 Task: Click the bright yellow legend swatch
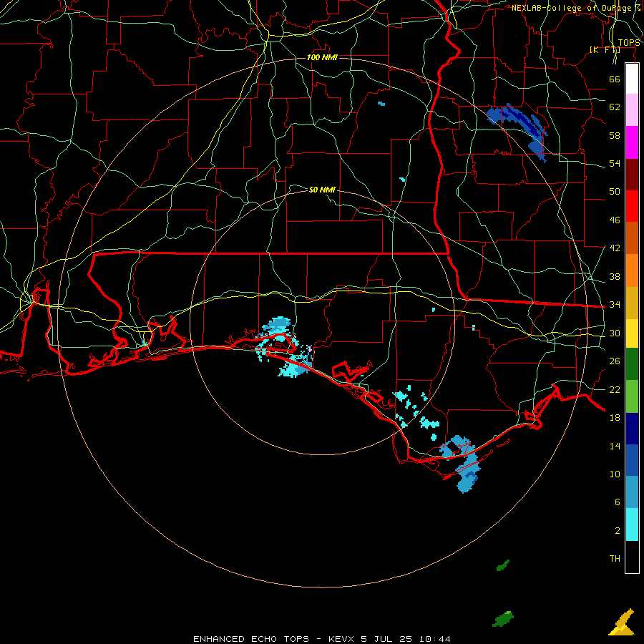coord(632,333)
